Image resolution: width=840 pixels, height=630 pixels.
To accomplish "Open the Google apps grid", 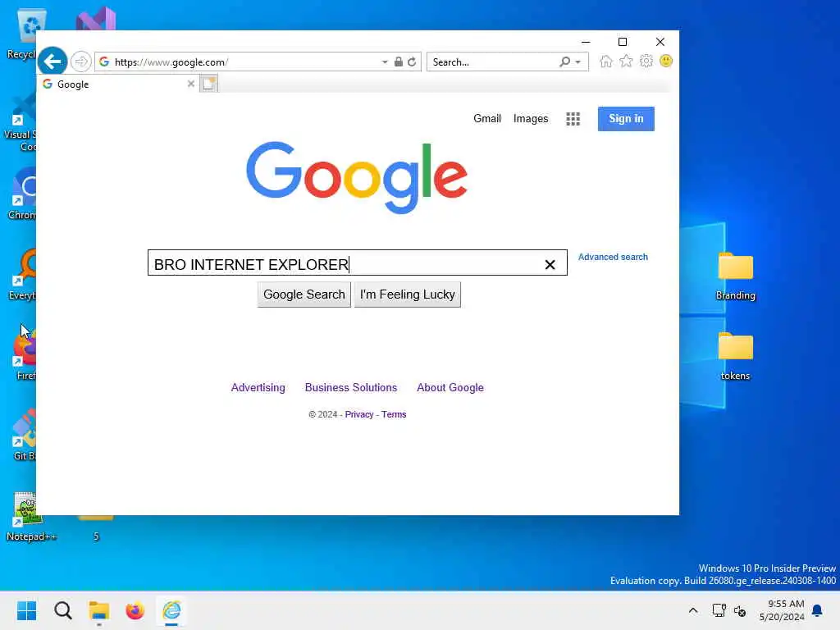I will click(x=573, y=119).
